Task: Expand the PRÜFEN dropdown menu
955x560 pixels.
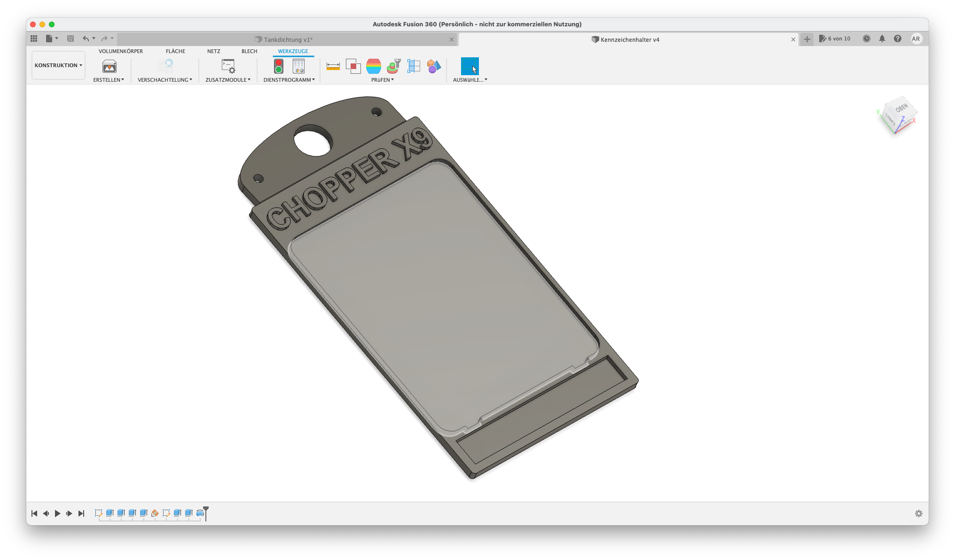Action: (x=383, y=80)
